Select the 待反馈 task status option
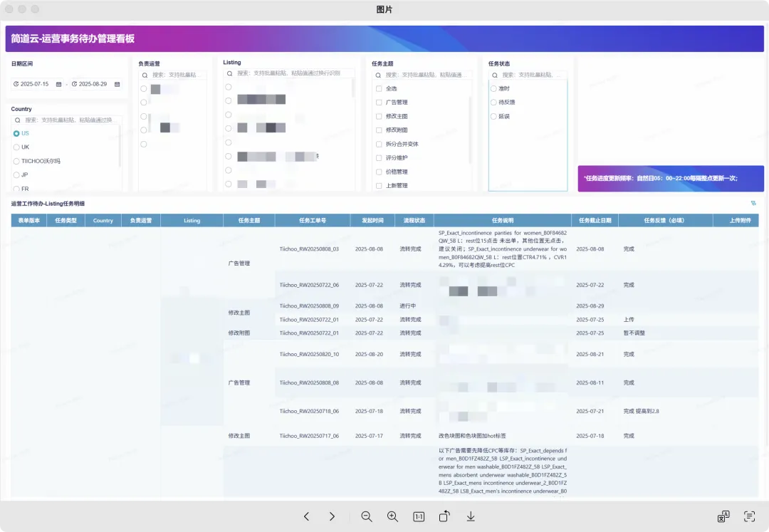 (493, 103)
